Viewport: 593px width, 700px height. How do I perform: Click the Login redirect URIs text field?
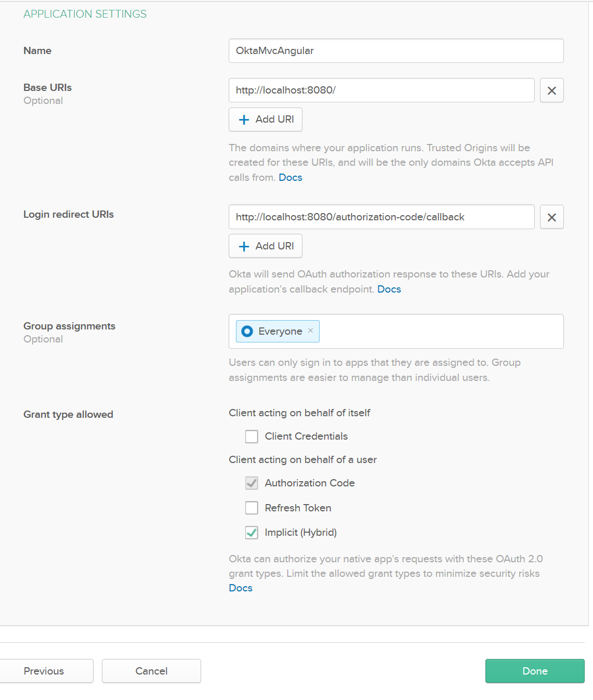(x=381, y=217)
